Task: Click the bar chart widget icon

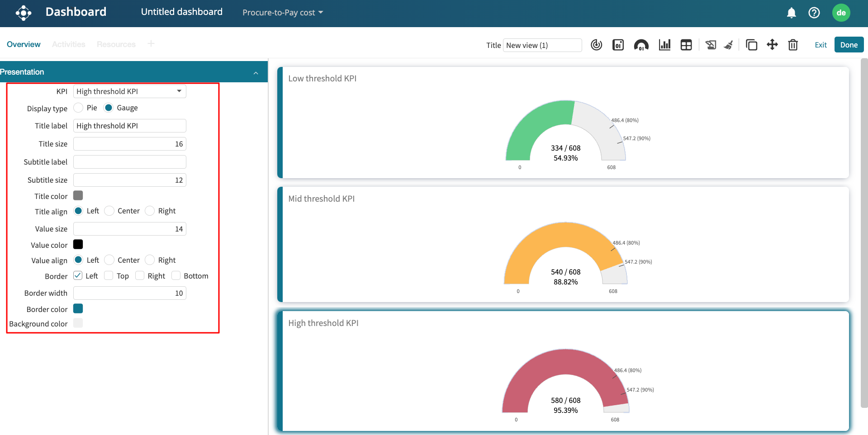Action: coord(664,45)
